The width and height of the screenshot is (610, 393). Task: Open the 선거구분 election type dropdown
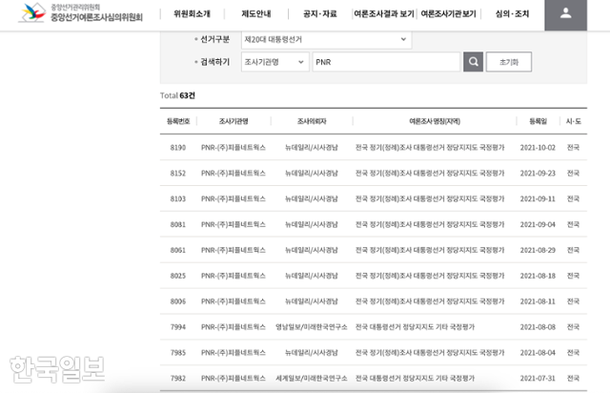tap(326, 39)
